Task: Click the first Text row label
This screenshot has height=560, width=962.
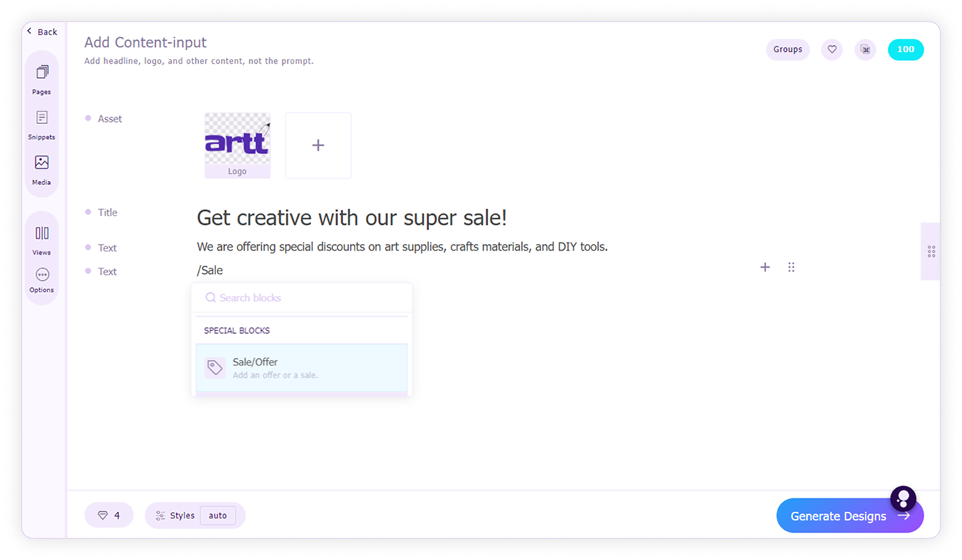Action: point(108,248)
